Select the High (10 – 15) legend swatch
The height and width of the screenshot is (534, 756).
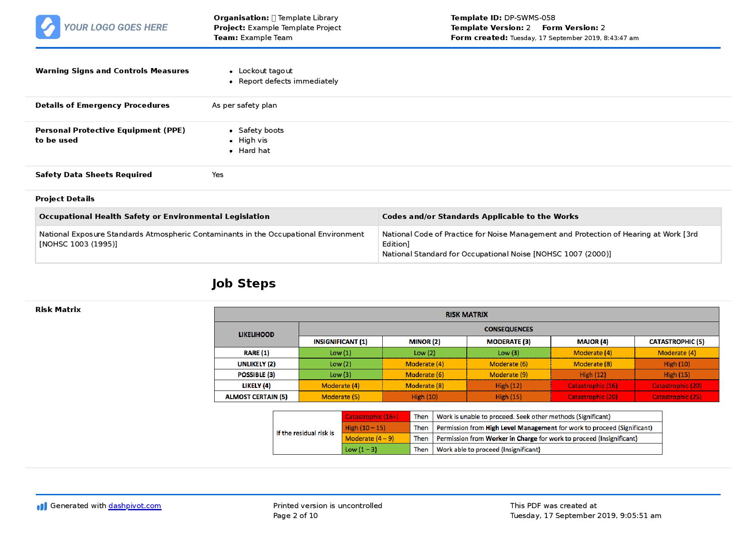[x=375, y=428]
